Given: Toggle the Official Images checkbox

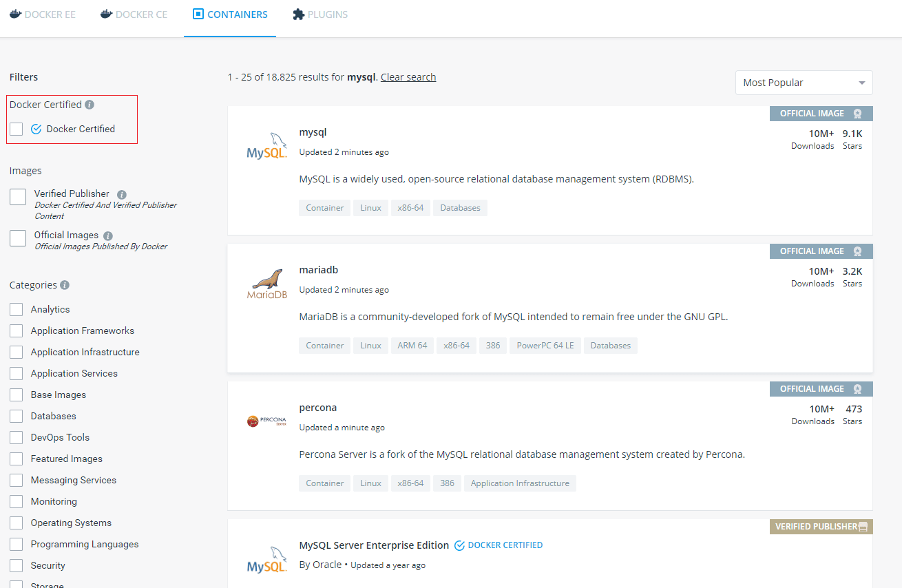Looking at the screenshot, I should [x=18, y=238].
